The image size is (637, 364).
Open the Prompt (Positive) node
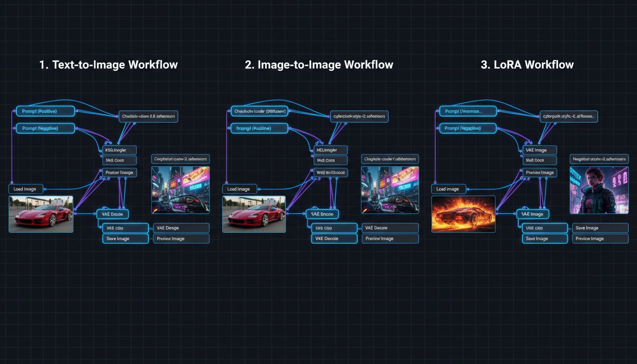(45, 111)
